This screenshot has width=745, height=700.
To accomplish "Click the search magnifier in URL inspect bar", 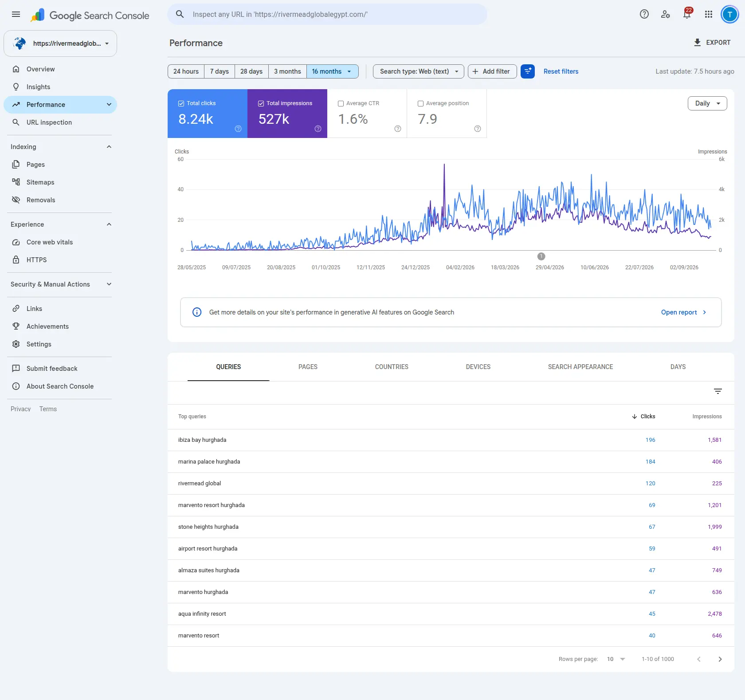I will tap(180, 14).
